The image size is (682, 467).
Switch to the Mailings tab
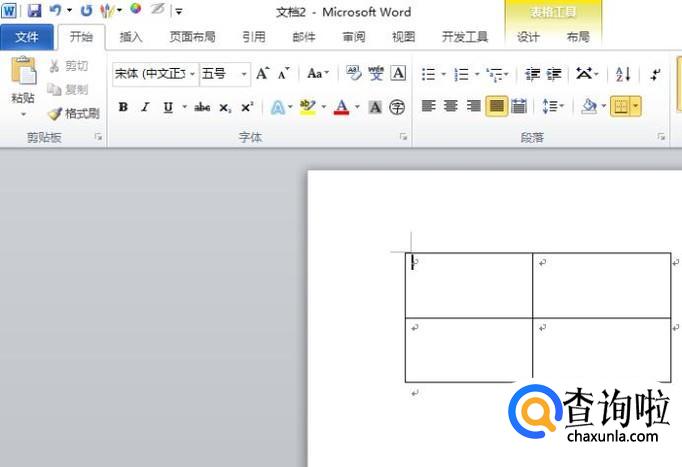point(304,37)
